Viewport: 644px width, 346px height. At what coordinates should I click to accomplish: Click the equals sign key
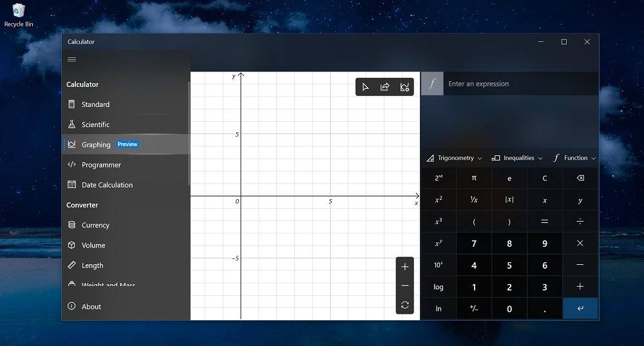pos(545,222)
